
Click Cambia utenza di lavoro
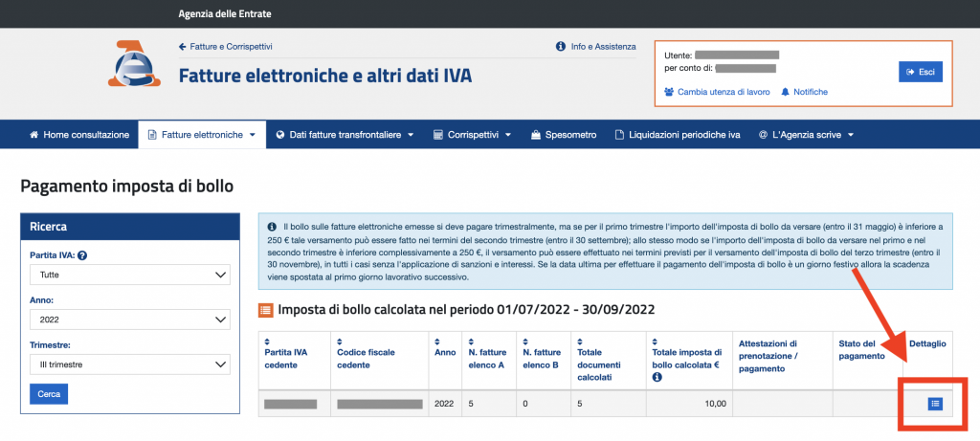[717, 92]
